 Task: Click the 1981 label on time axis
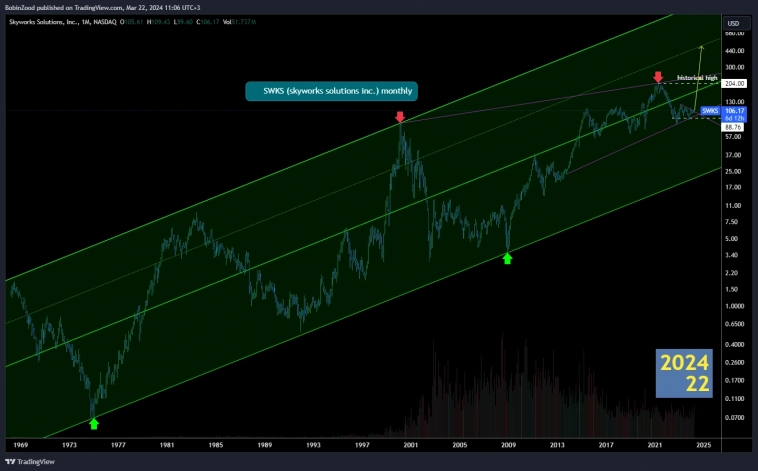(167, 445)
